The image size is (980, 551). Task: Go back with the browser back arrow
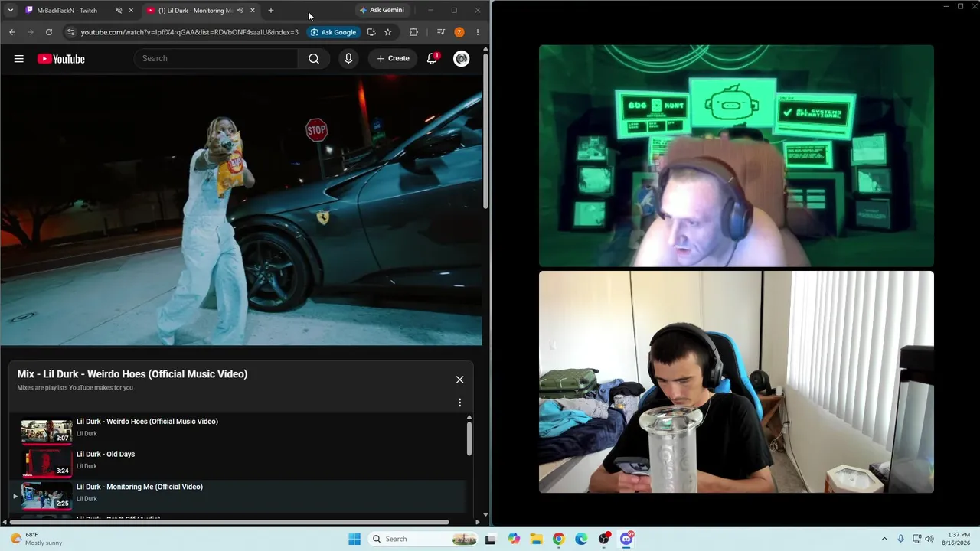[12, 32]
